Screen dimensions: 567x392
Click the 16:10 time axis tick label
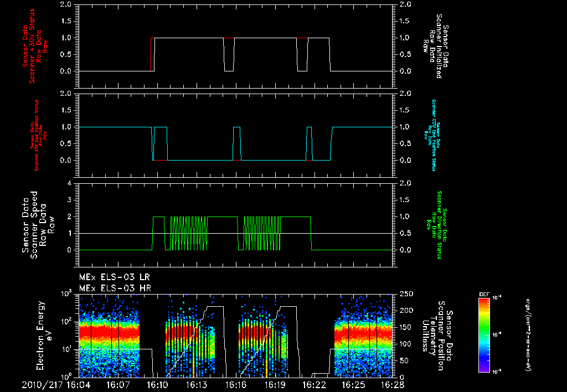[158, 385]
